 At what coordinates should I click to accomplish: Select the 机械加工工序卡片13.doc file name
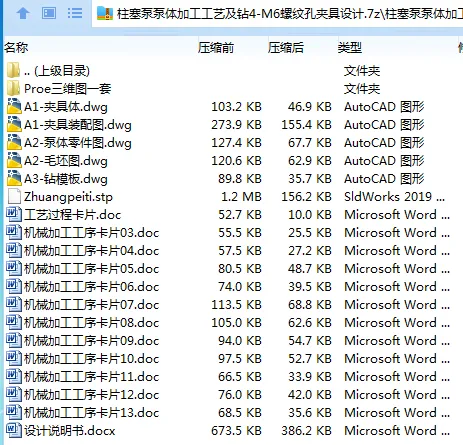click(x=91, y=413)
